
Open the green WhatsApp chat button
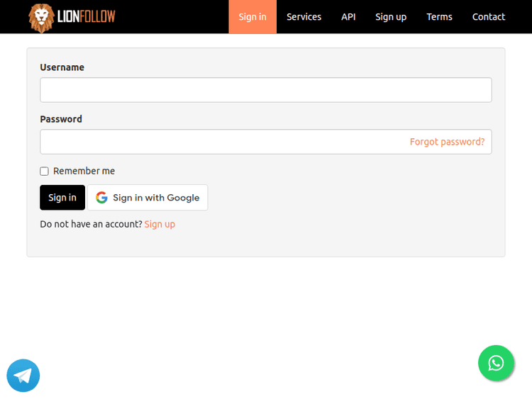pyautogui.click(x=496, y=363)
